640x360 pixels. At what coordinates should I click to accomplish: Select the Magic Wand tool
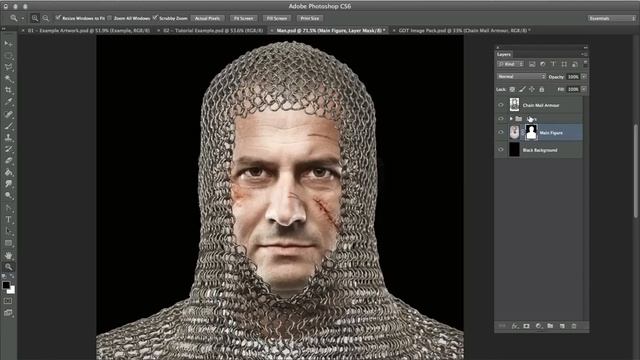pyautogui.click(x=9, y=78)
